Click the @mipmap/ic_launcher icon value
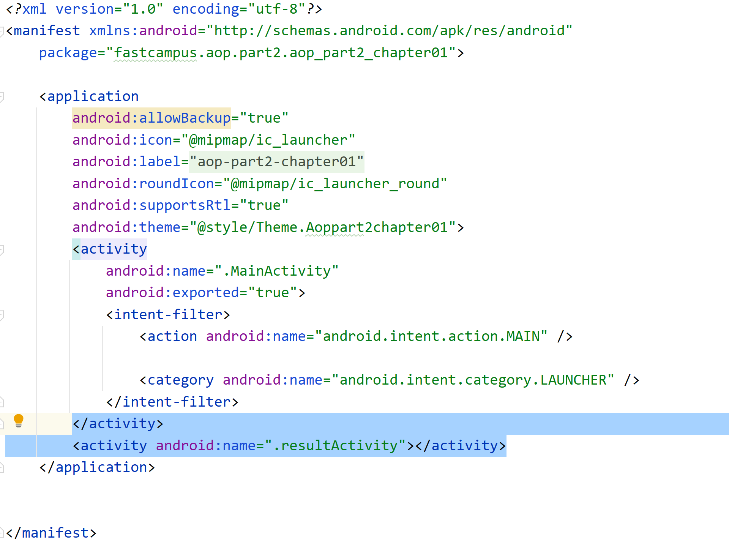 pyautogui.click(x=268, y=140)
